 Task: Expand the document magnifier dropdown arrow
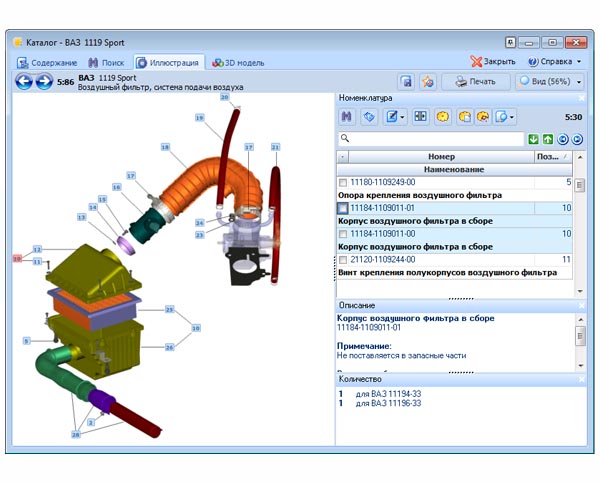(512, 117)
